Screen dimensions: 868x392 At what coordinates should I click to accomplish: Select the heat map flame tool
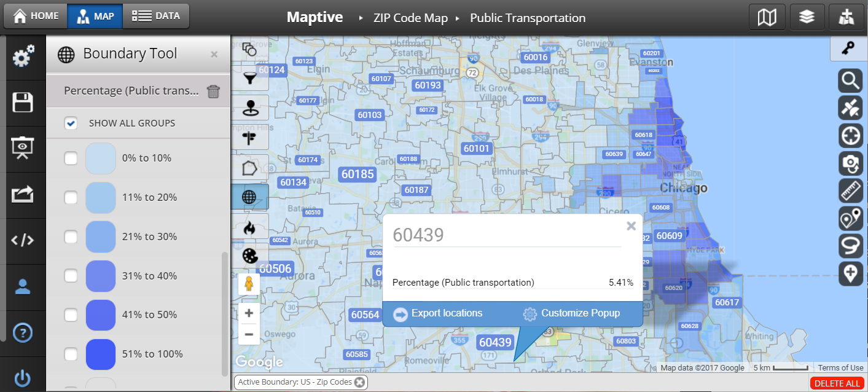(249, 228)
